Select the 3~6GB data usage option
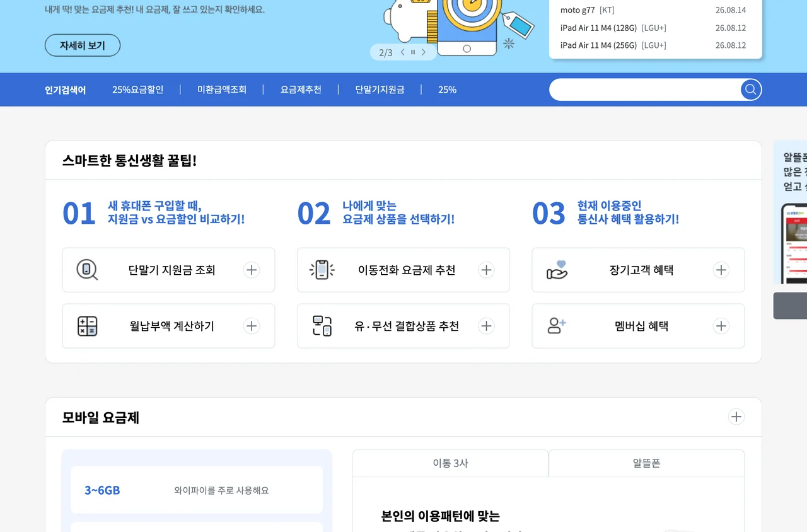Screen dimensions: 807x532 (197, 490)
